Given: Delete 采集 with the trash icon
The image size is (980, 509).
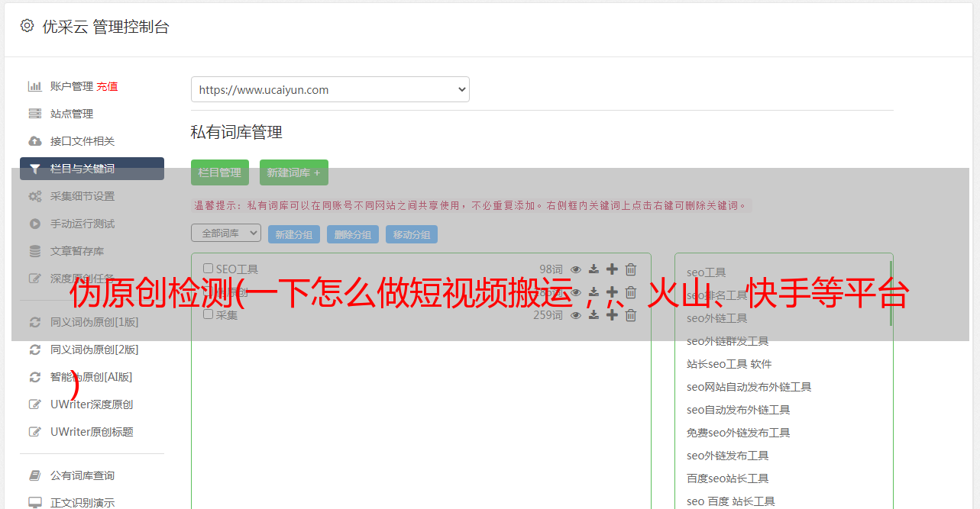Looking at the screenshot, I should (631, 315).
